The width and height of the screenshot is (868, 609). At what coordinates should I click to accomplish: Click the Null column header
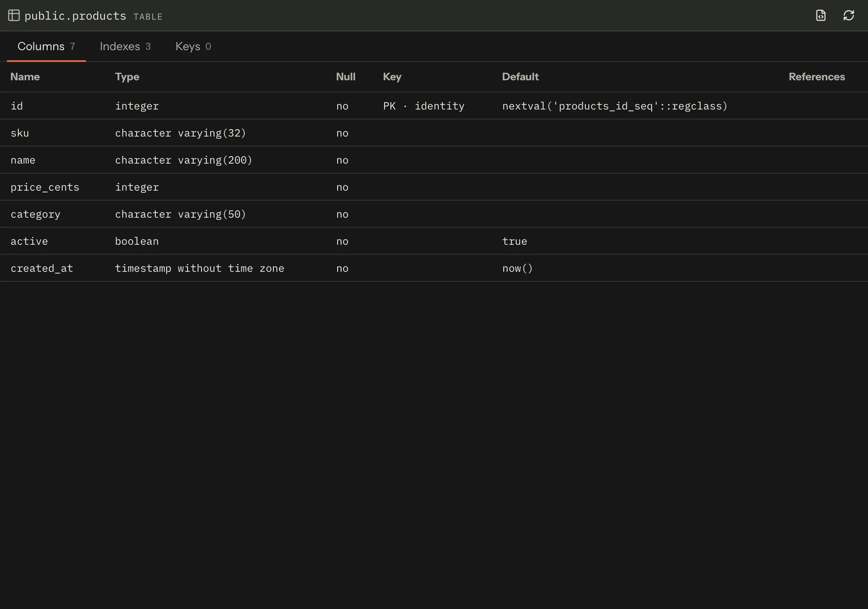click(345, 77)
